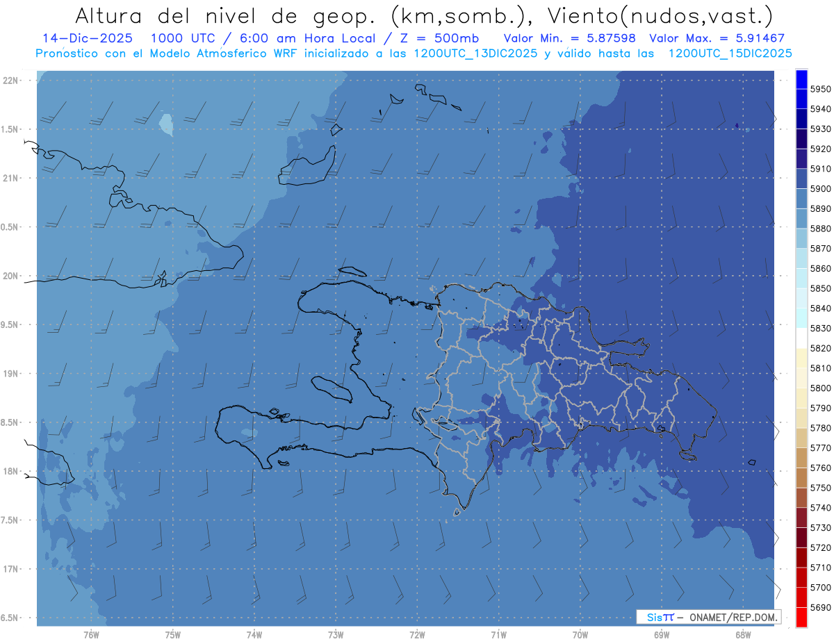Click the legend value 5910
The width and height of the screenshot is (834, 644).
(821, 169)
